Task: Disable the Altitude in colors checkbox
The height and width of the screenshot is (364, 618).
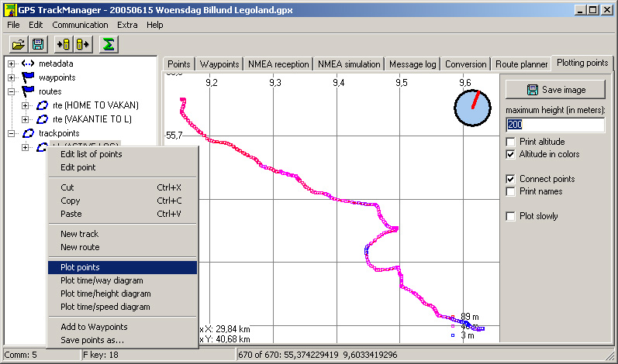Action: tap(510, 154)
